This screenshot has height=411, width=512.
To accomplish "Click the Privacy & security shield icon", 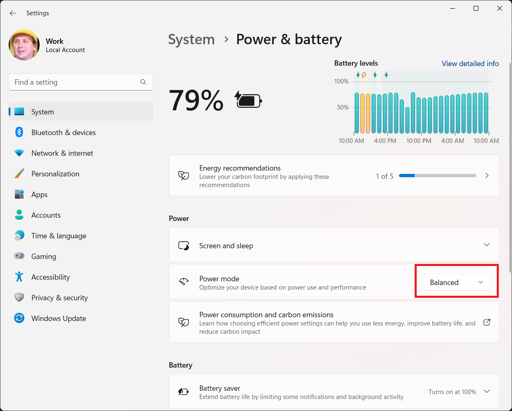I will [19, 297].
